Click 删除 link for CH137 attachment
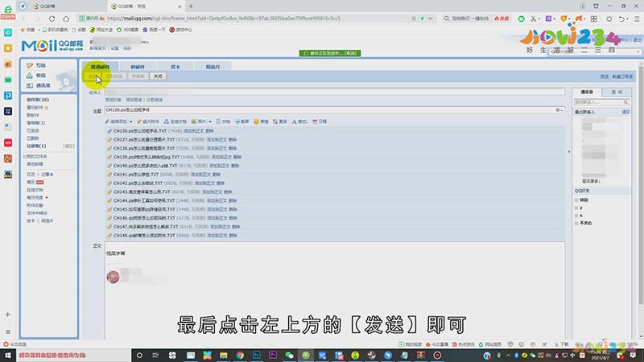The width and height of the screenshot is (644, 362). (x=233, y=139)
